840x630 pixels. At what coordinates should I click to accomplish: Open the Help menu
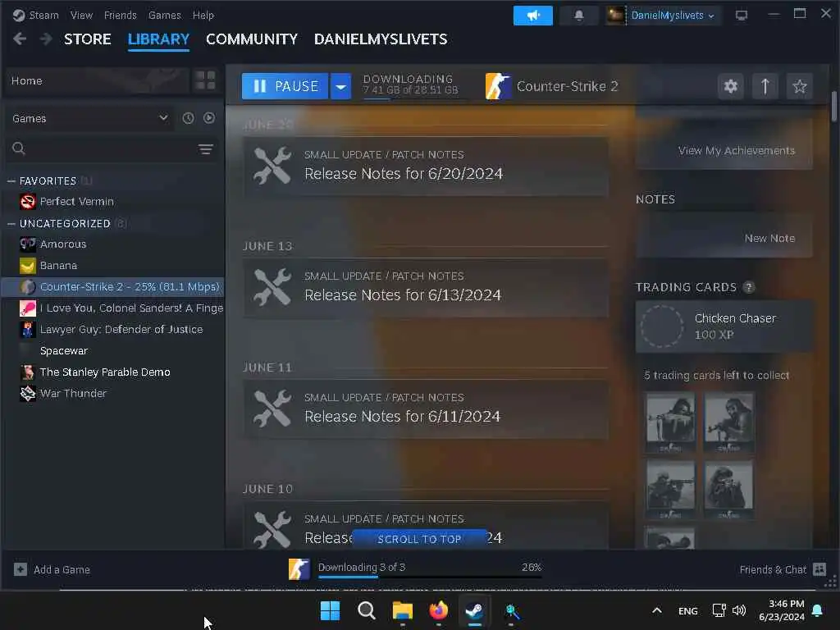[203, 15]
